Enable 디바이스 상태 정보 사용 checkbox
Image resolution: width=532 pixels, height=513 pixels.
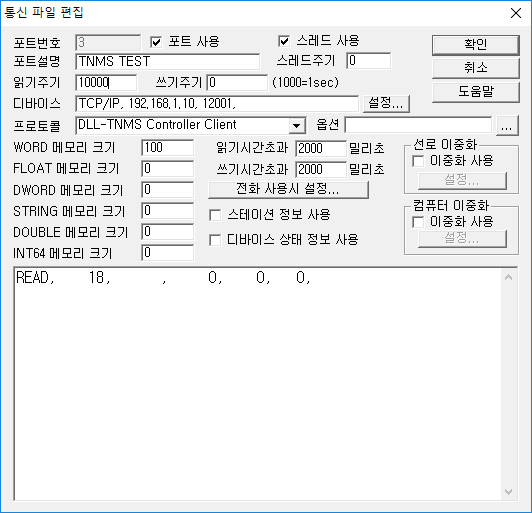coord(215,240)
